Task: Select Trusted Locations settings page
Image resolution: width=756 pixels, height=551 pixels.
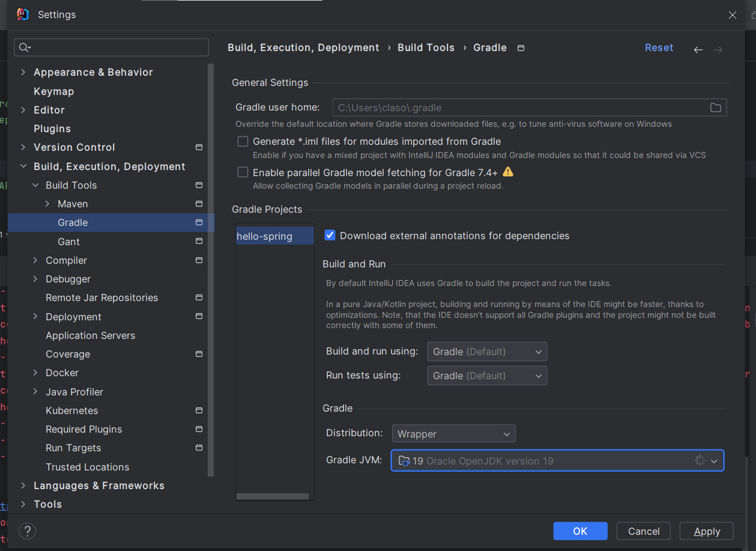Action: (88, 467)
